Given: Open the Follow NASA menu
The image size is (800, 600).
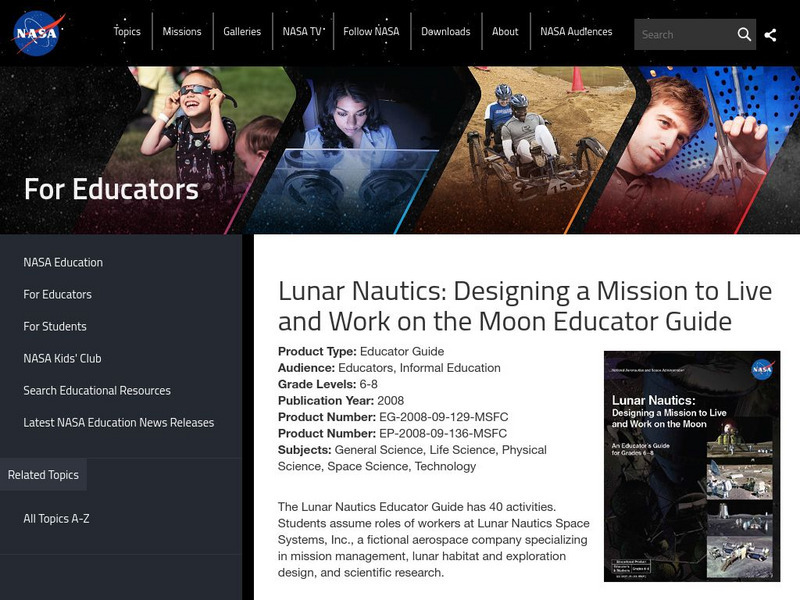Looking at the screenshot, I should click(x=371, y=31).
